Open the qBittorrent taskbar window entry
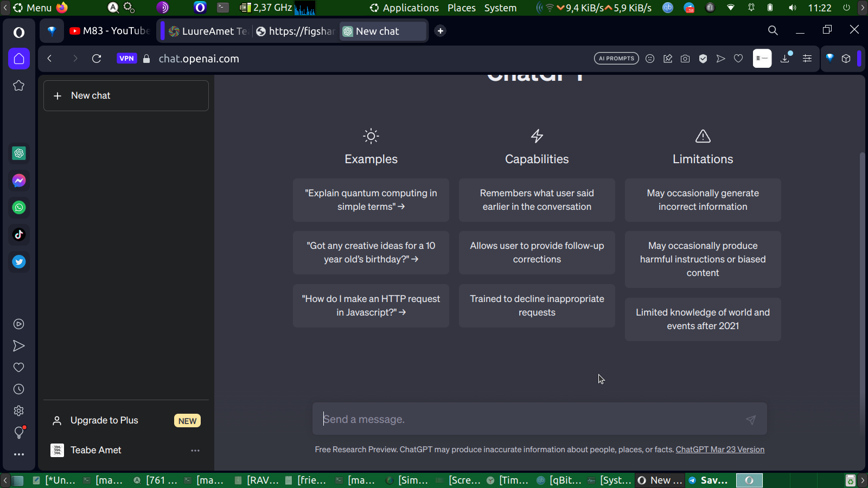The image size is (868, 488). click(559, 480)
